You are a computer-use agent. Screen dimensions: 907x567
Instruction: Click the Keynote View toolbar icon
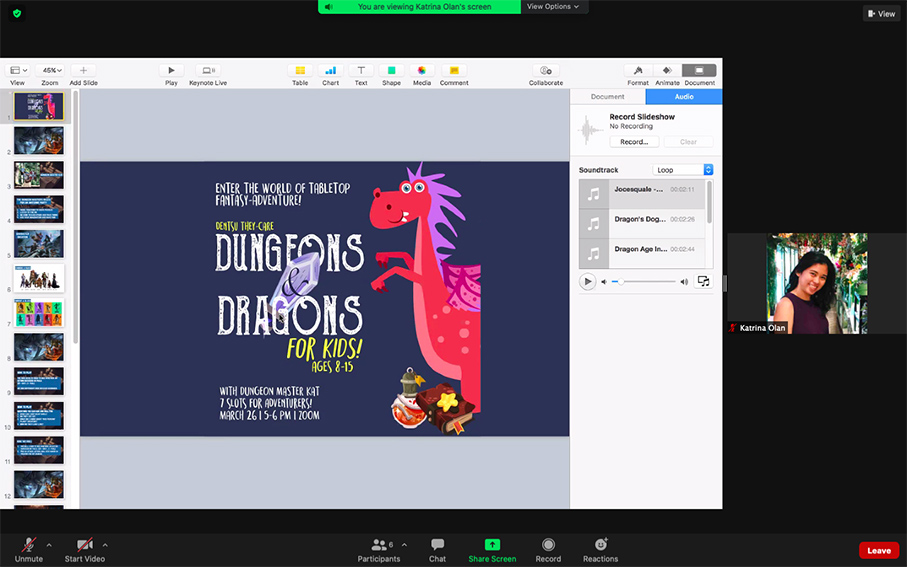tap(19, 71)
